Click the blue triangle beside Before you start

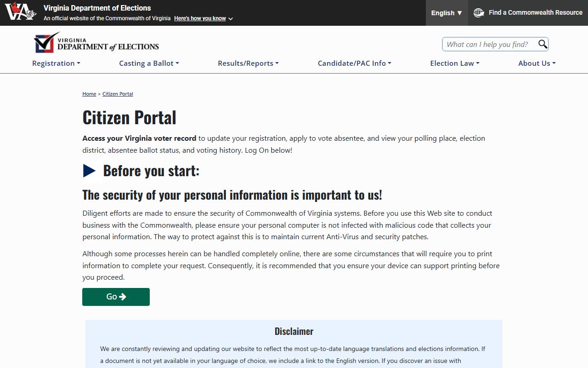point(89,171)
